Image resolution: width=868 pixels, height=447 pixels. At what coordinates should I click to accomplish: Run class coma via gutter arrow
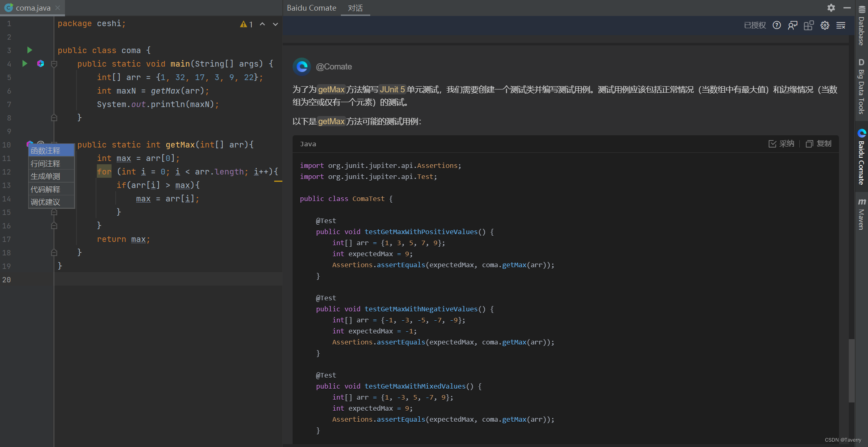[x=29, y=50]
